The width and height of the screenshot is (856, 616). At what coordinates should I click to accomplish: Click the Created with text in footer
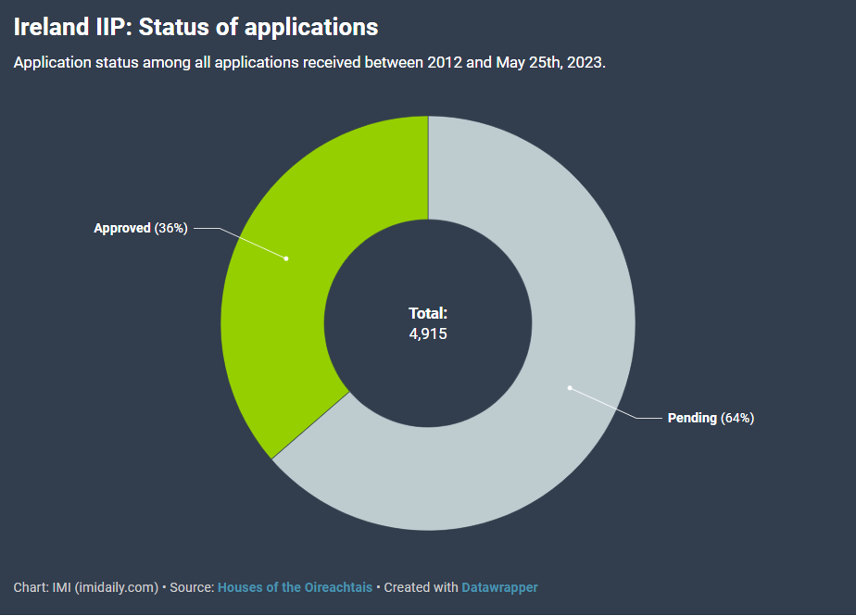[x=421, y=587]
